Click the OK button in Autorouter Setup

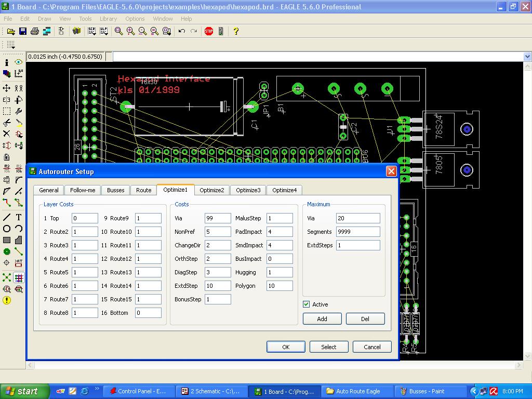point(286,347)
